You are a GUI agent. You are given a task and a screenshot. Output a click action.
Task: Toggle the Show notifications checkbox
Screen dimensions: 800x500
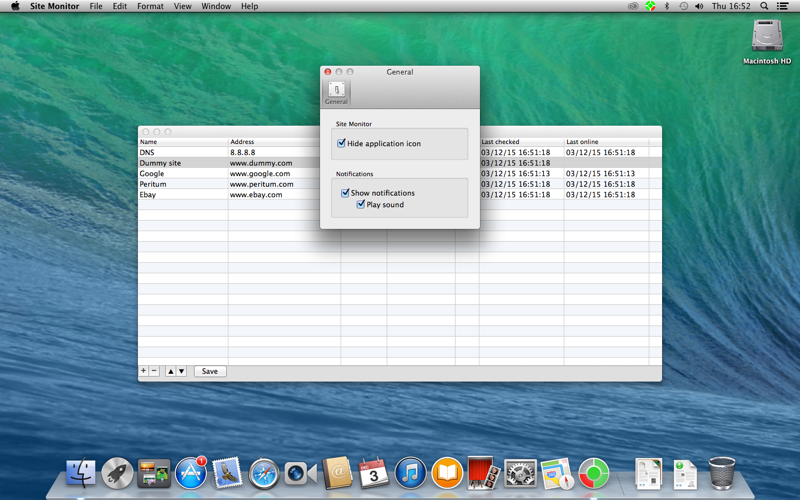(x=345, y=193)
